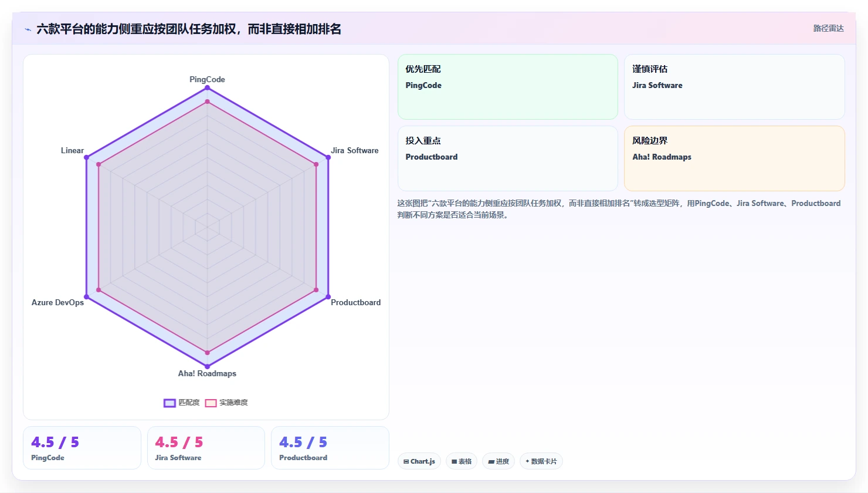The height and width of the screenshot is (493, 868).
Task: Click pink 实施难度 point on Productboard axis
Action: 316,290
